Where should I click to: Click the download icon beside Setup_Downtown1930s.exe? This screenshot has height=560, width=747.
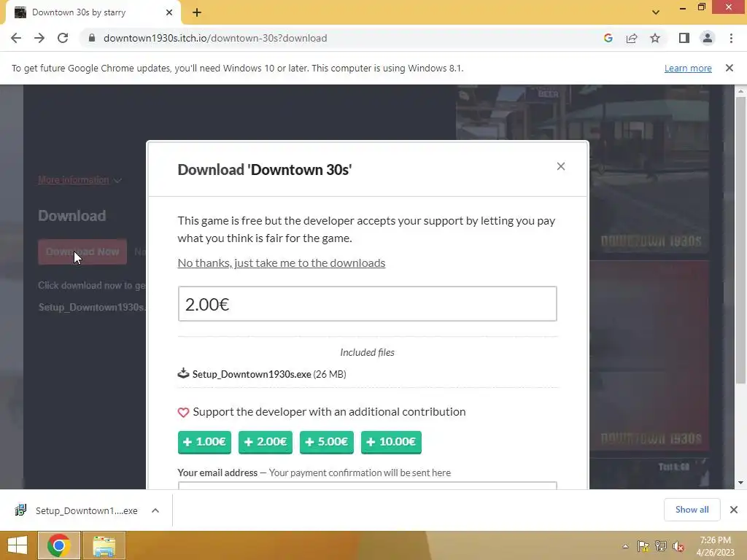183,373
